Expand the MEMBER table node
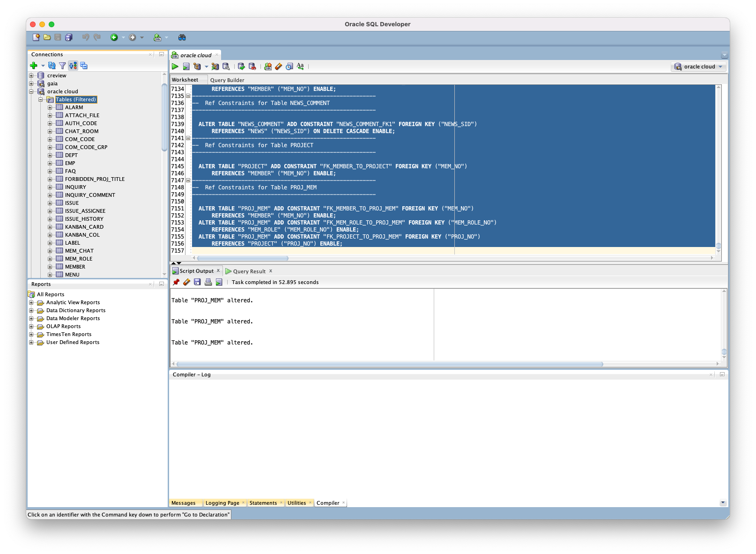 50,267
